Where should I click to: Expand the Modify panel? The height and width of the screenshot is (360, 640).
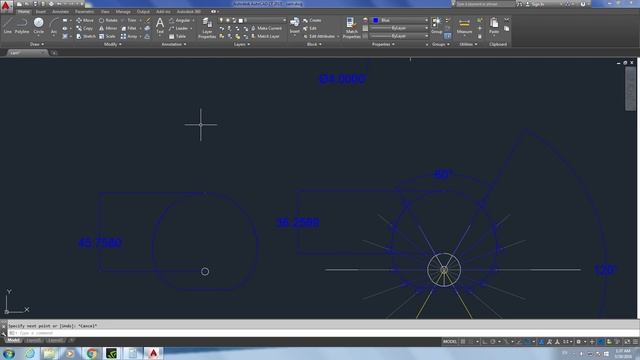[x=113, y=44]
